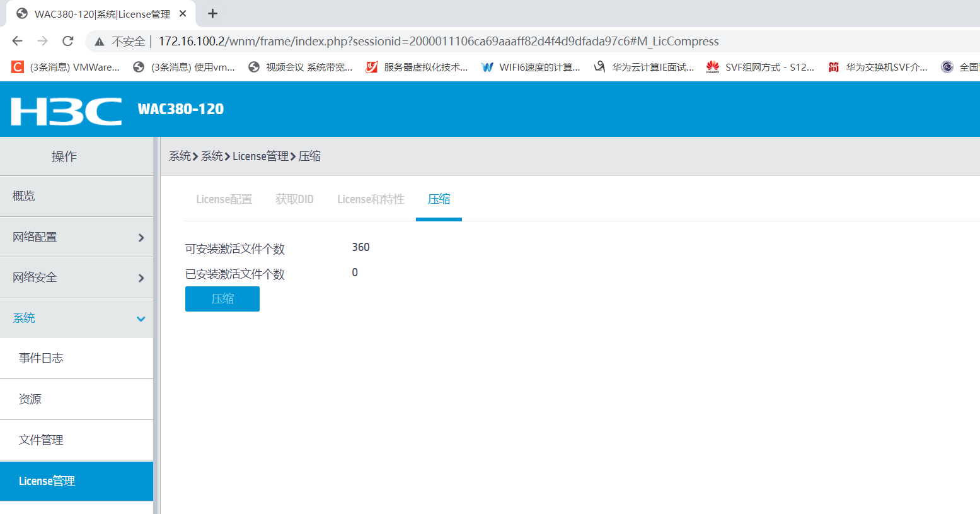Switch to the 获取DID tab

point(294,199)
